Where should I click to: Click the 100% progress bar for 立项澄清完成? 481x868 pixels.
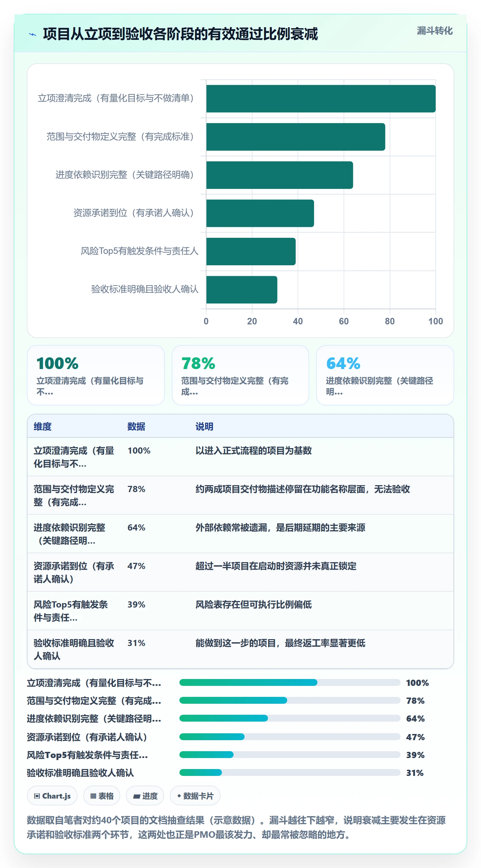(290, 682)
